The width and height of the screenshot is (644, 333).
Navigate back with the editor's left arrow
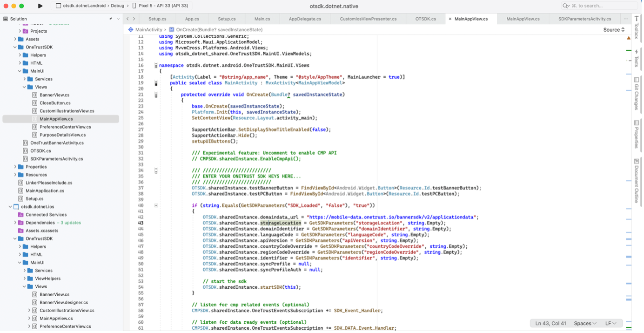click(x=127, y=19)
